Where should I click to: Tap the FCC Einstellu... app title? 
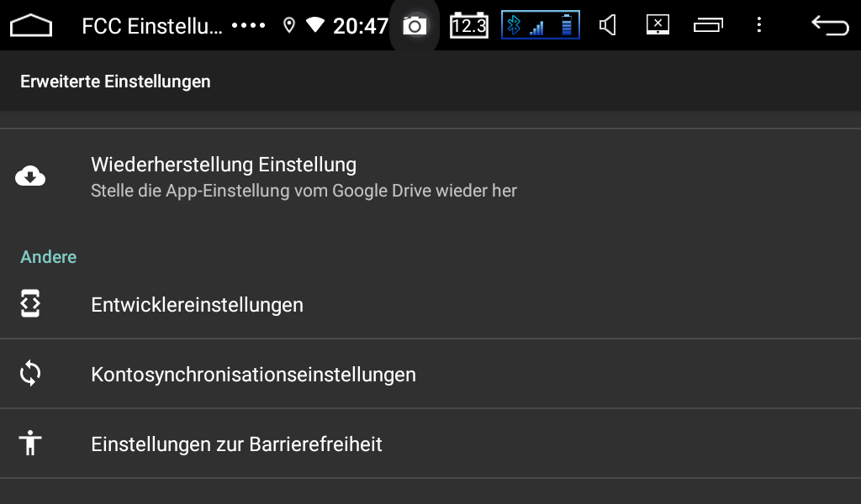pyautogui.click(x=152, y=26)
